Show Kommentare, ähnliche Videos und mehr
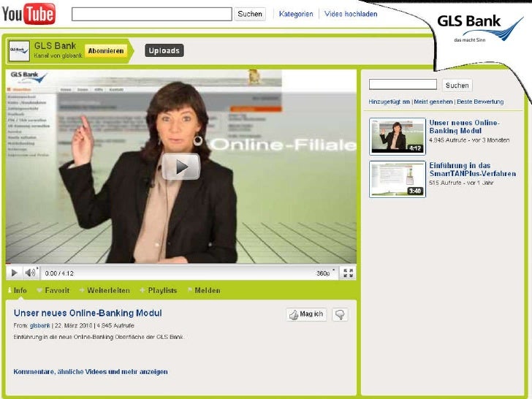The height and width of the screenshot is (399, 532). (91, 371)
